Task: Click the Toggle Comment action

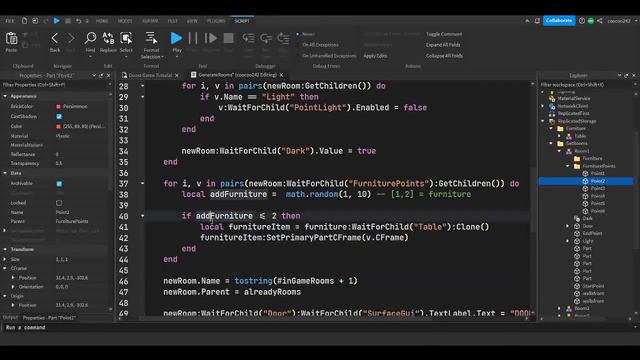Action: tap(444, 34)
